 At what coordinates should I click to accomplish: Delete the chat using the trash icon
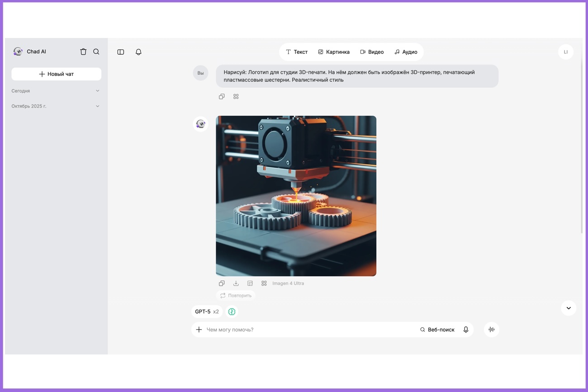pyautogui.click(x=83, y=52)
